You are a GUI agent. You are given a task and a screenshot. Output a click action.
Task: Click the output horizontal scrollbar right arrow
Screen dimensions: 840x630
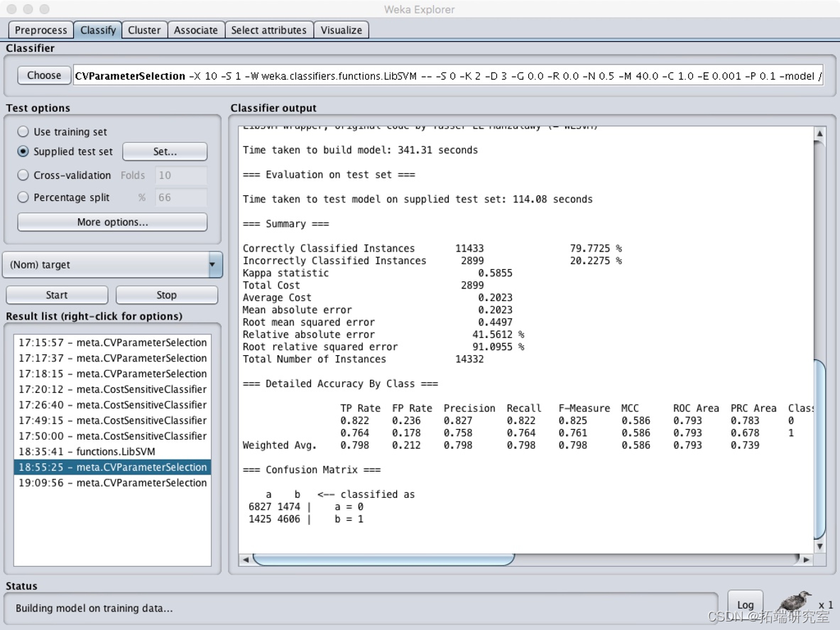point(806,560)
